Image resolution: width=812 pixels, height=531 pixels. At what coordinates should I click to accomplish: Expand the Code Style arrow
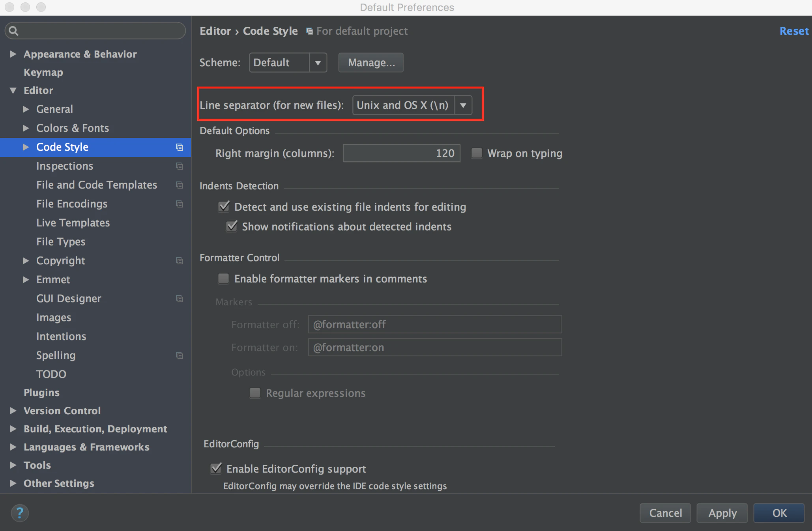[x=26, y=147]
